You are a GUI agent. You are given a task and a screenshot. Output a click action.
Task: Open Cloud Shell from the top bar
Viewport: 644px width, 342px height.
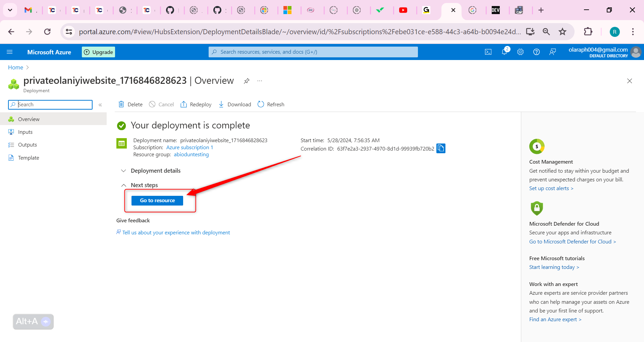[x=488, y=52]
